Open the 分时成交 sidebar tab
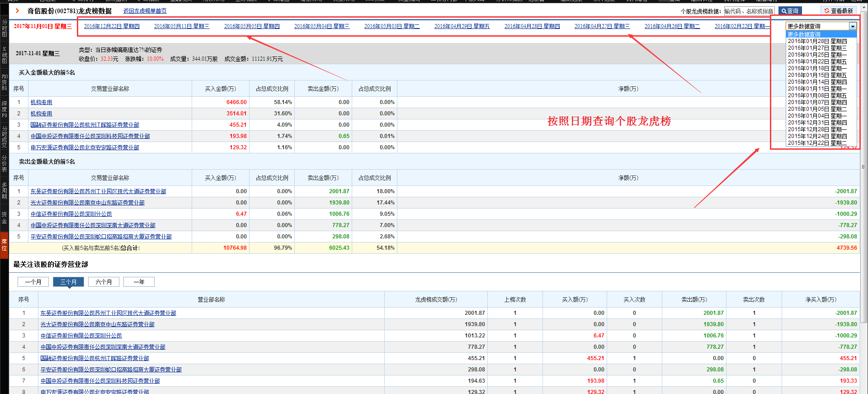Screen dimensions: 868x394 [x=4, y=138]
